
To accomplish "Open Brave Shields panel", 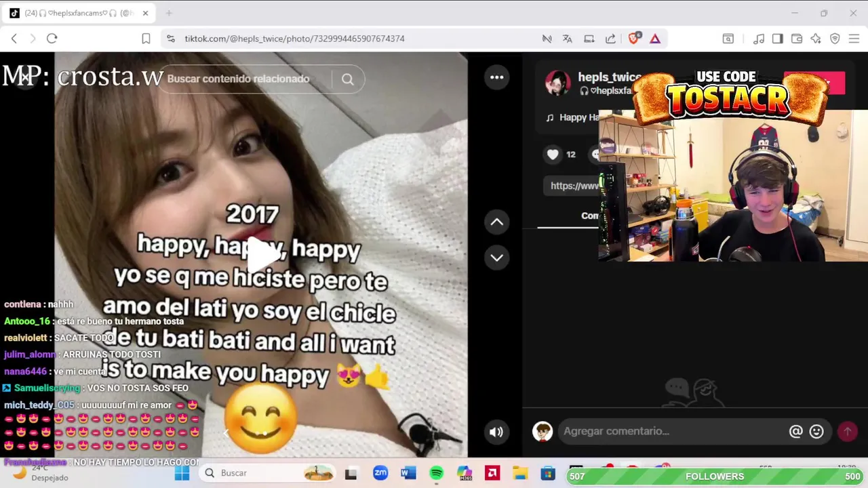I will [634, 39].
